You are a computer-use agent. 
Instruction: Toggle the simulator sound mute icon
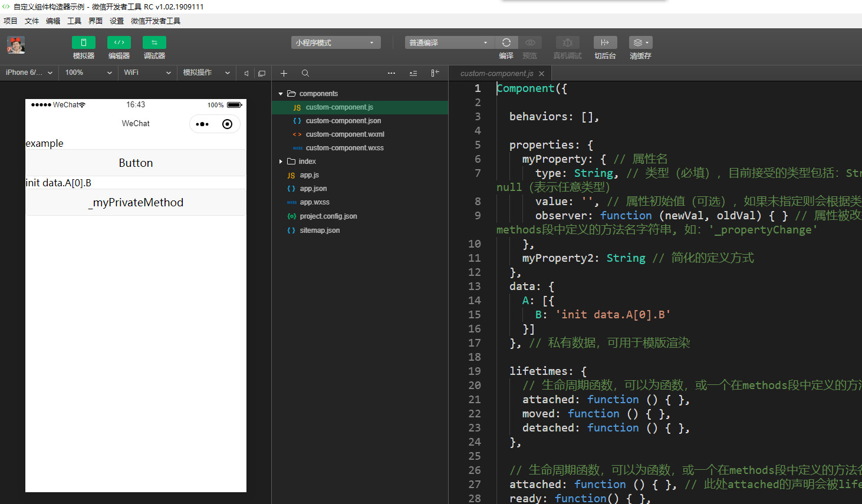point(246,73)
